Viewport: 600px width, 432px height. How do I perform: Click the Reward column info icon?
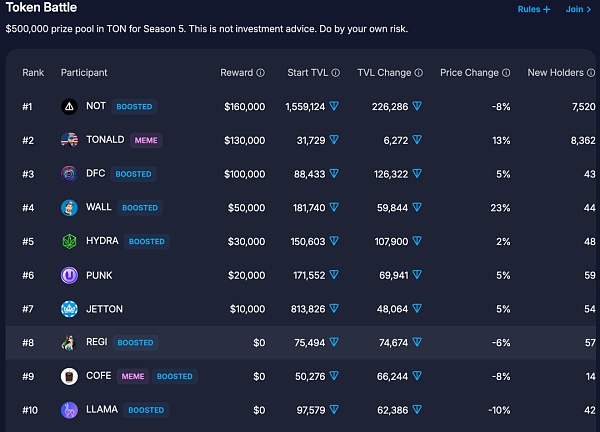tap(261, 73)
